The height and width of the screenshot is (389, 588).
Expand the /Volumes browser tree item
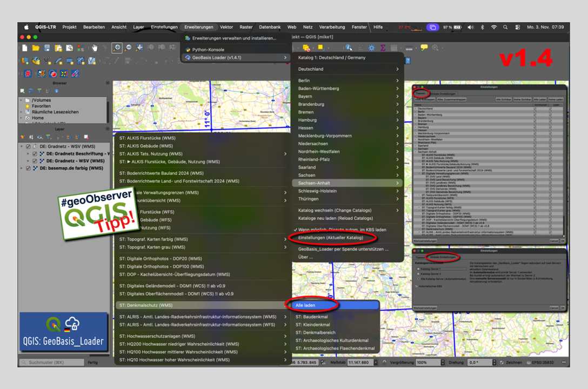pyautogui.click(x=22, y=100)
